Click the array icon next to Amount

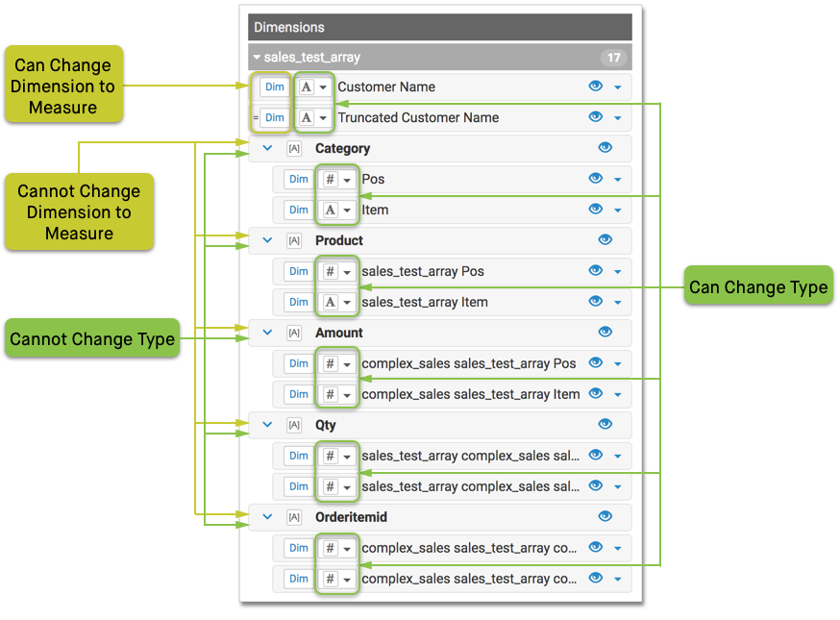pos(294,334)
